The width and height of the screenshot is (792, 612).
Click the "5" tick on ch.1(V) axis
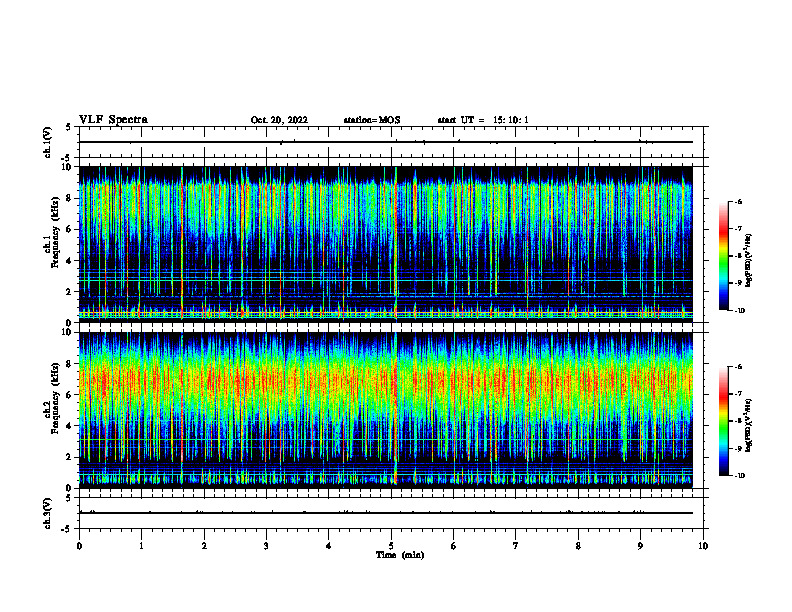click(x=69, y=127)
